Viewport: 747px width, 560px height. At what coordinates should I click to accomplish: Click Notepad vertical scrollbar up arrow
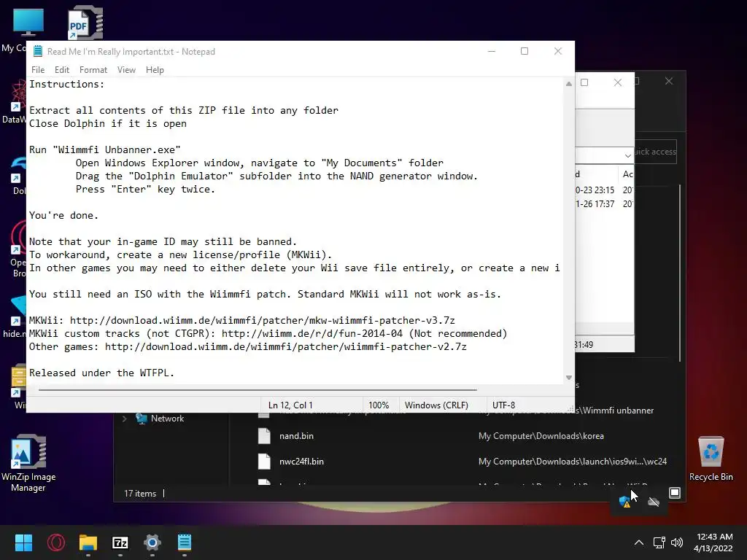click(x=569, y=84)
